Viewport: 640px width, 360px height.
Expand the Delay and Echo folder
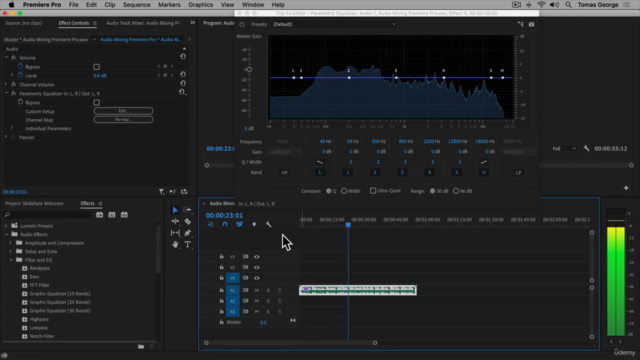point(11,251)
